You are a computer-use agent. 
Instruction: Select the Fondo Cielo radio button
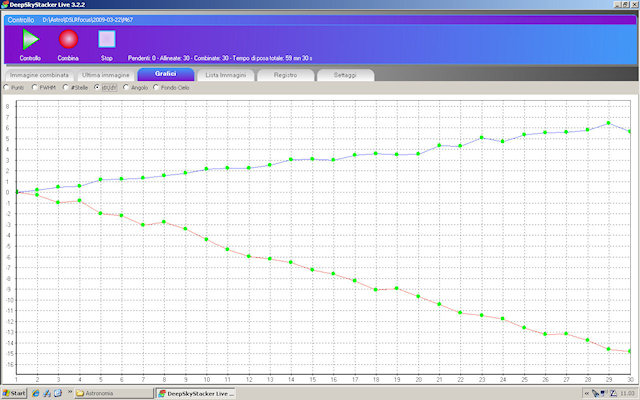pyautogui.click(x=156, y=87)
